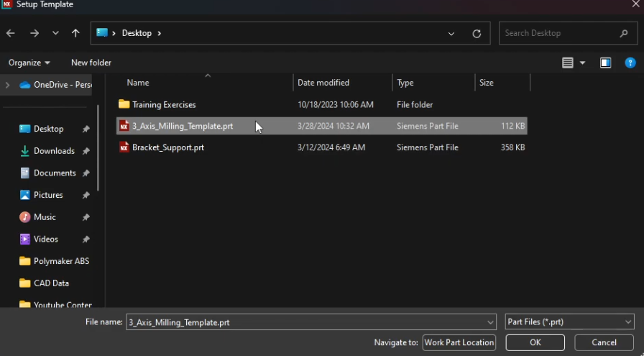Open Polymaker ABS folder in sidebar

(61, 262)
